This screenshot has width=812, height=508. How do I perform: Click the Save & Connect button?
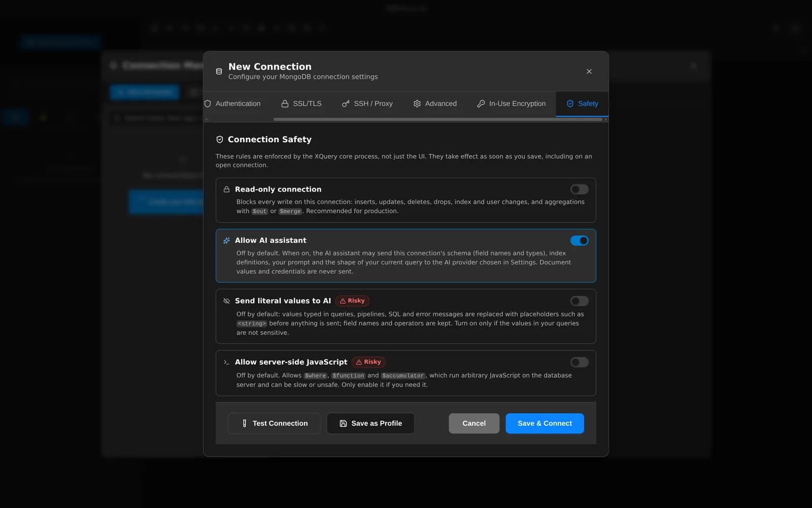(545, 423)
